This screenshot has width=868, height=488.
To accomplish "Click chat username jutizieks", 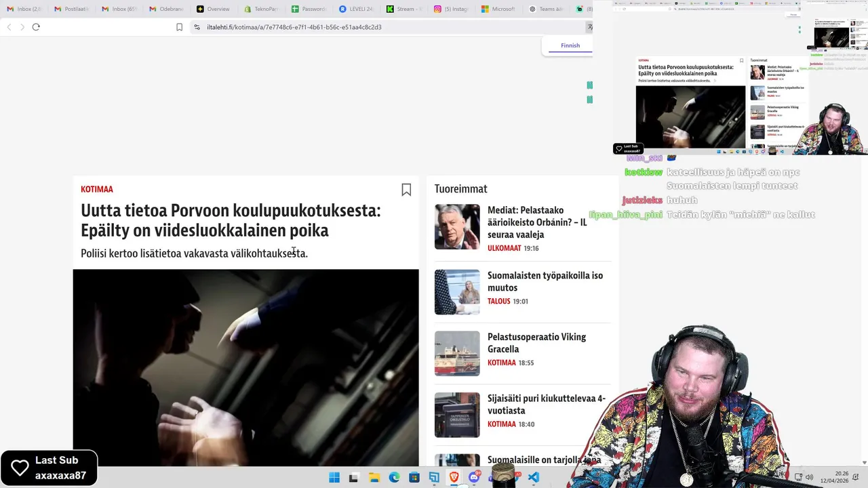I will [x=642, y=200].
